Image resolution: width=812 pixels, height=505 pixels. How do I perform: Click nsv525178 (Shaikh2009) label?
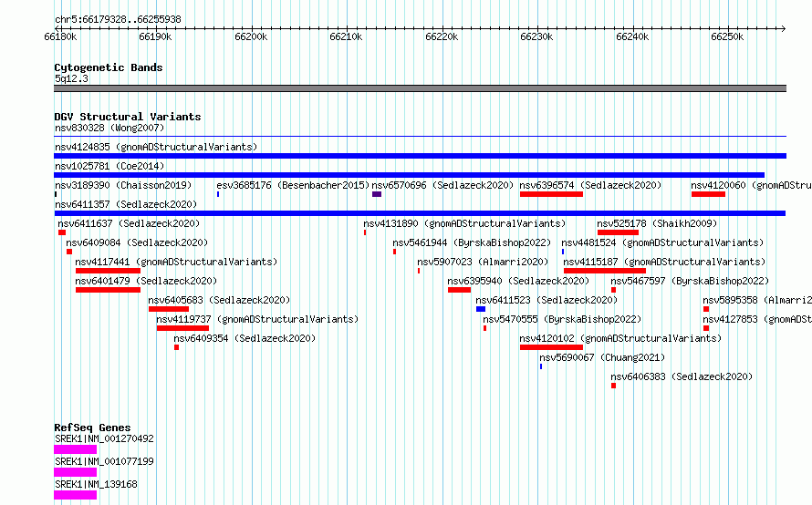pos(657,223)
